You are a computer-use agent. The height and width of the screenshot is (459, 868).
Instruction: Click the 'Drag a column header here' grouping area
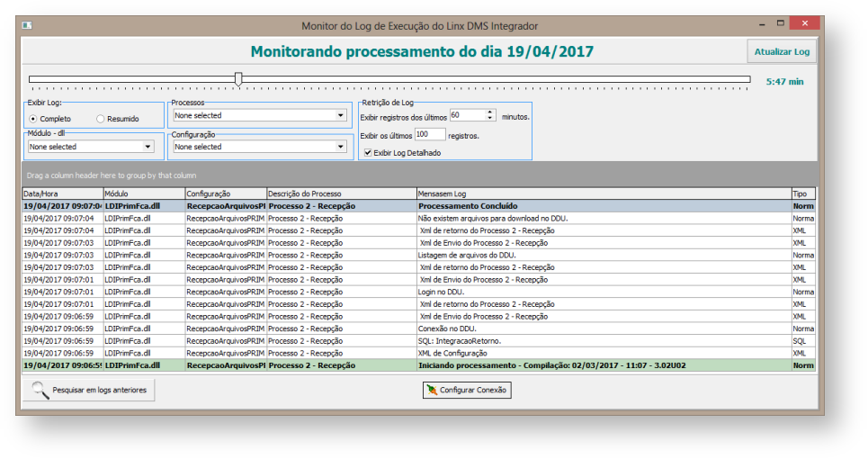[419, 175]
